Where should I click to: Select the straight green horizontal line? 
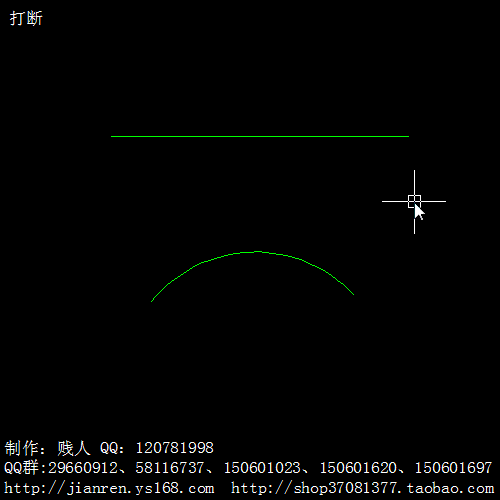[260, 136]
